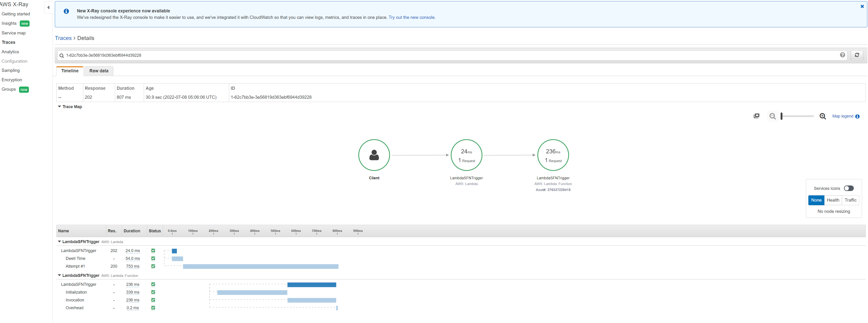
Task: Open Service map in sidebar
Action: pos(14,33)
